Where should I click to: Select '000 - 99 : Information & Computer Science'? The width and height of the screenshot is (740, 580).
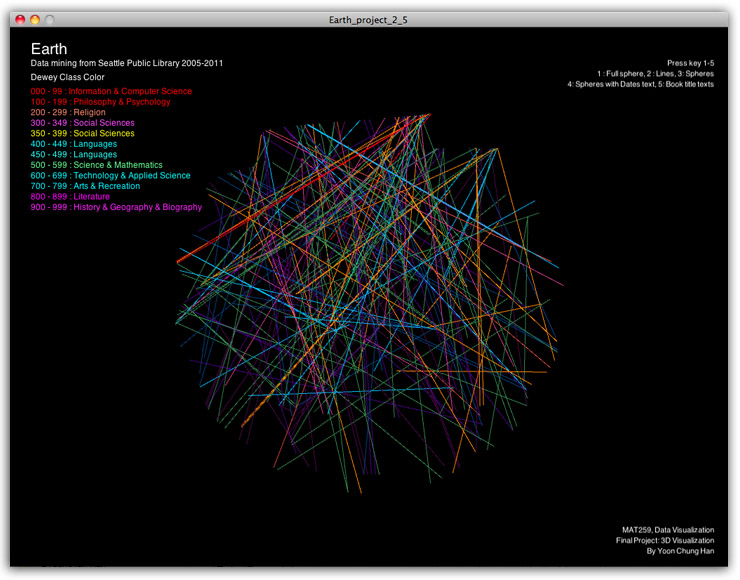point(111,91)
